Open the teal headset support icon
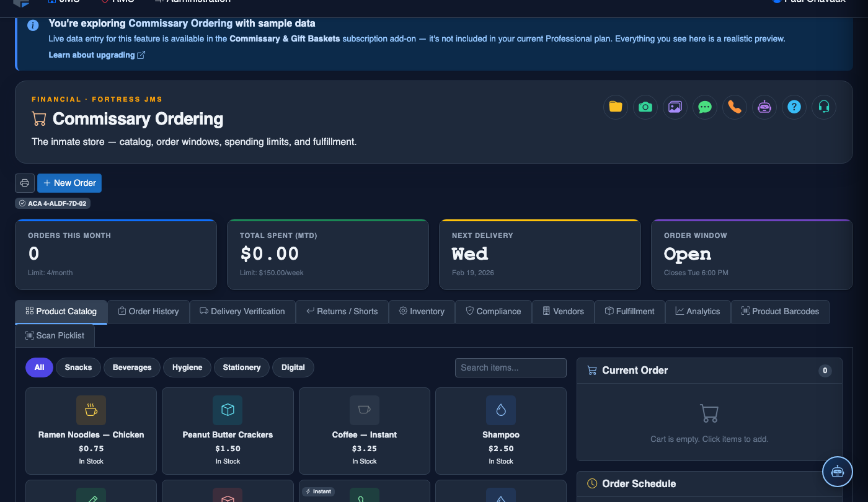The image size is (868, 502). 824,107
